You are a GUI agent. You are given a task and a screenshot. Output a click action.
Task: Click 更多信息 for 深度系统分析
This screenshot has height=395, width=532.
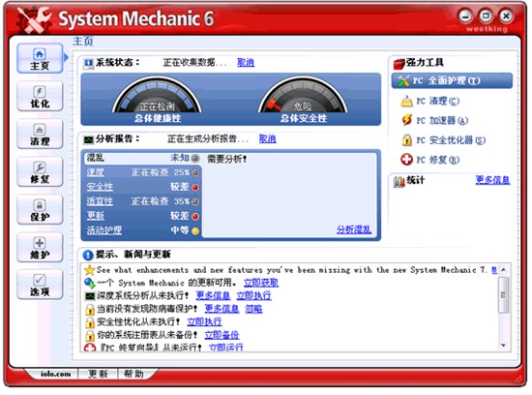[213, 295]
